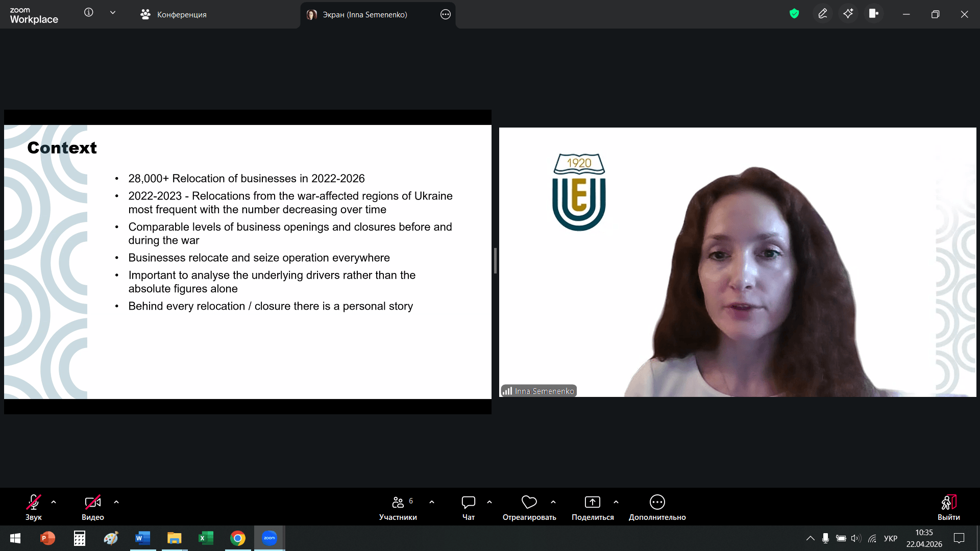This screenshot has height=551, width=980.
Task: Open the encryption shield security icon
Action: (x=794, y=14)
